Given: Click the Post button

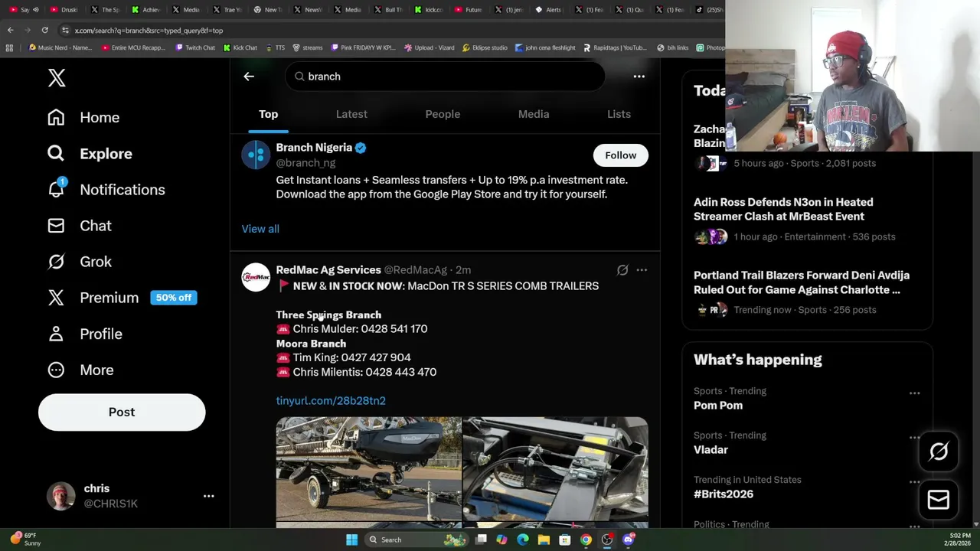Looking at the screenshot, I should click(x=122, y=412).
